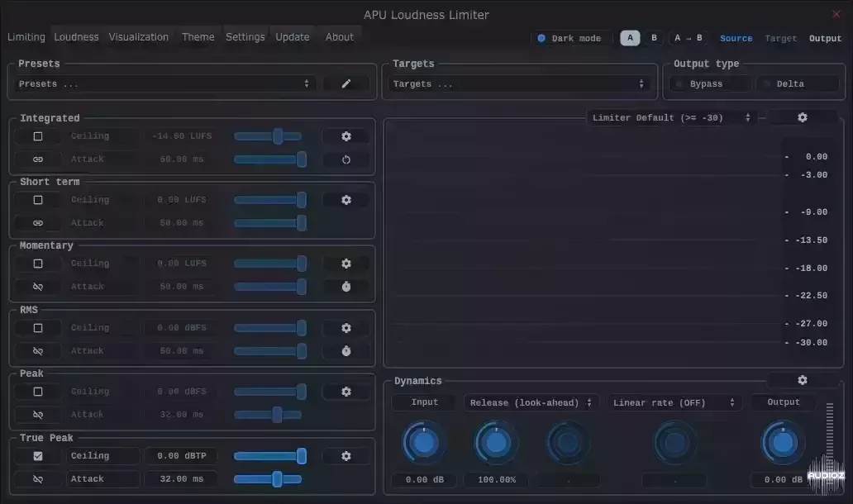Click the Output 0.00 dB value field
Viewport: 853px width, 504px height.
click(783, 479)
